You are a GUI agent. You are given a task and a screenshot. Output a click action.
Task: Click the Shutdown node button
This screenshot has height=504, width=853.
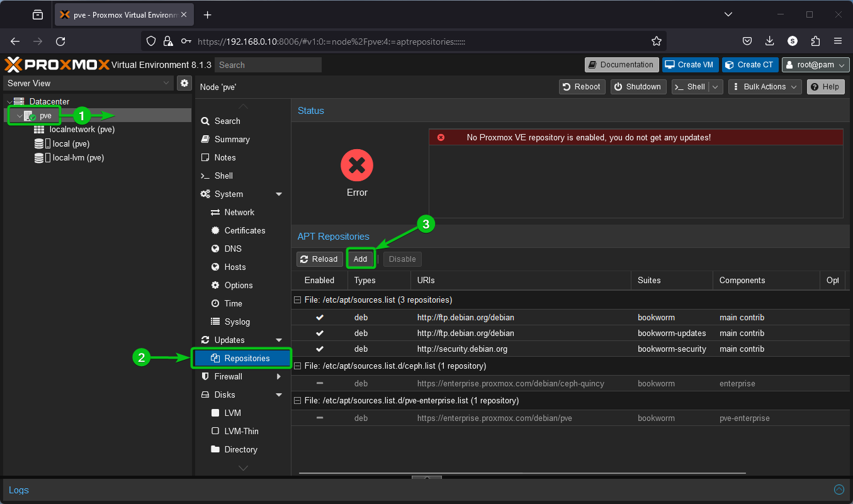pyautogui.click(x=638, y=87)
